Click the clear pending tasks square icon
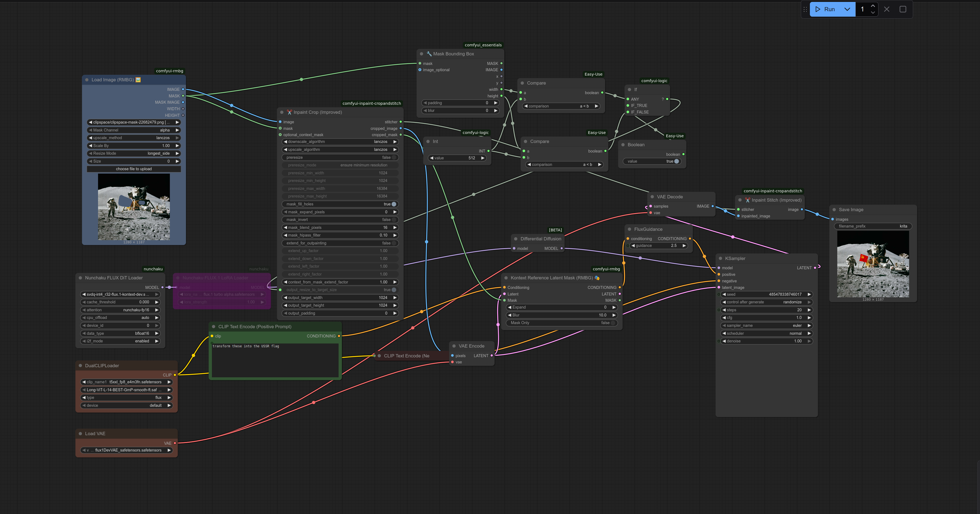Screen dimensions: 980x514 pyautogui.click(x=903, y=9)
